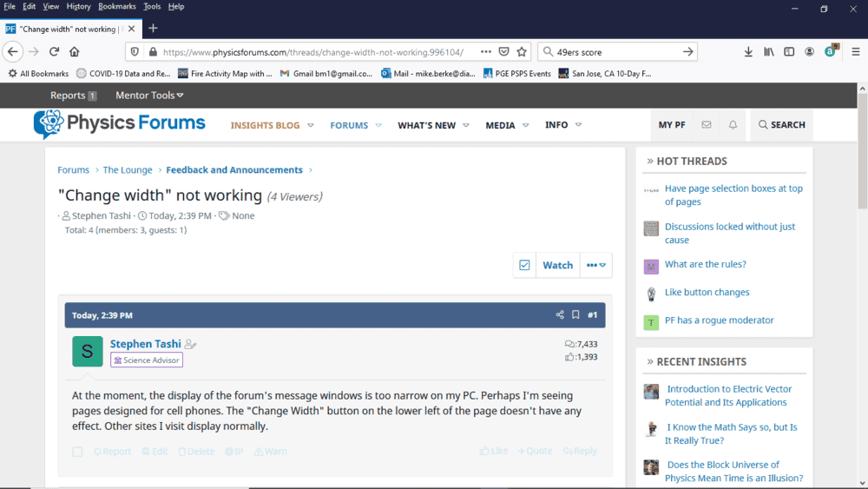Go to the Firefox home page icon

pyautogui.click(x=75, y=52)
